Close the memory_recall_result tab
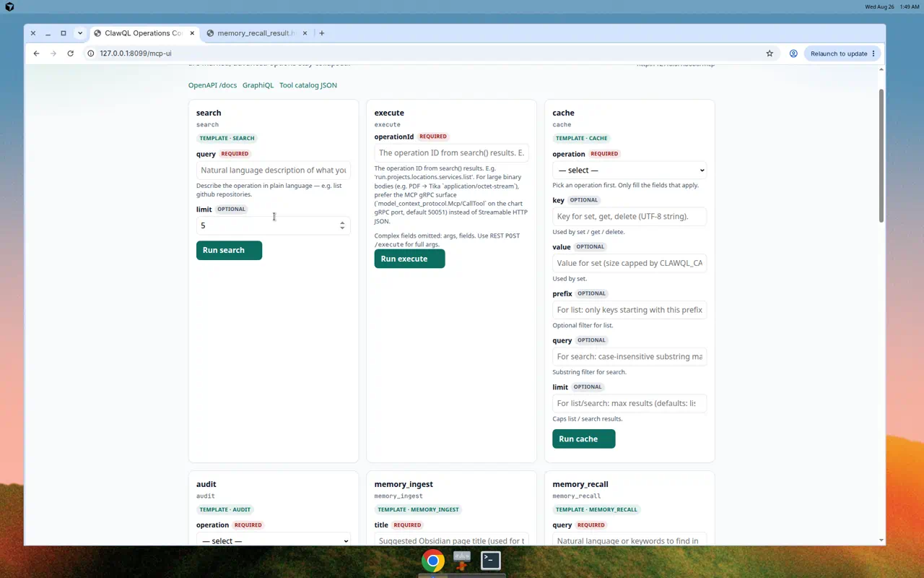Screen dimensions: 924x578 [x=305, y=33]
